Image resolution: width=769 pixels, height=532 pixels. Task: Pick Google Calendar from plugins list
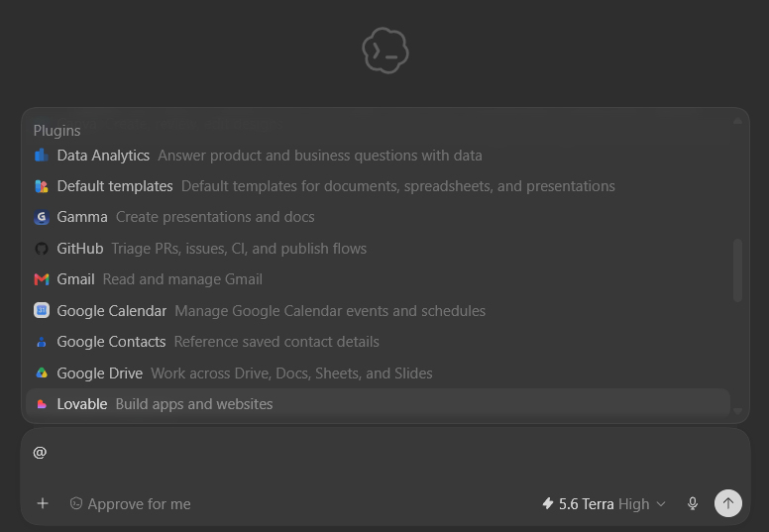pos(378,311)
